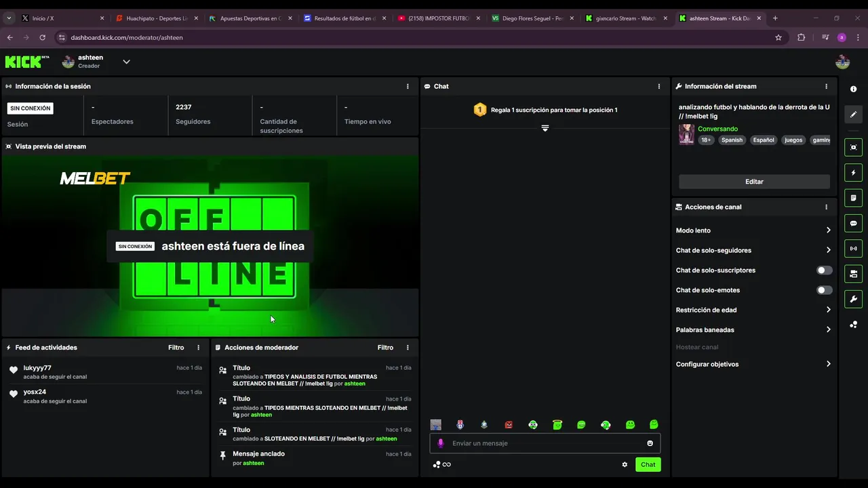Click the camera sidebar icon

[x=853, y=274]
